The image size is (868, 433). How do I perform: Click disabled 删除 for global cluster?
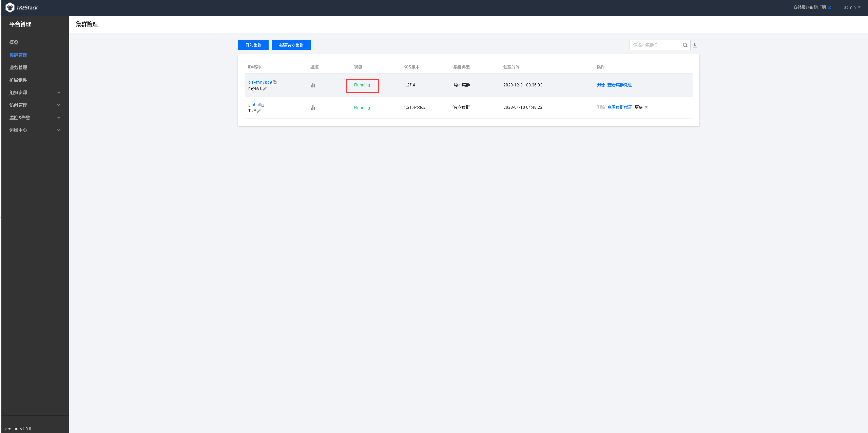(x=600, y=107)
